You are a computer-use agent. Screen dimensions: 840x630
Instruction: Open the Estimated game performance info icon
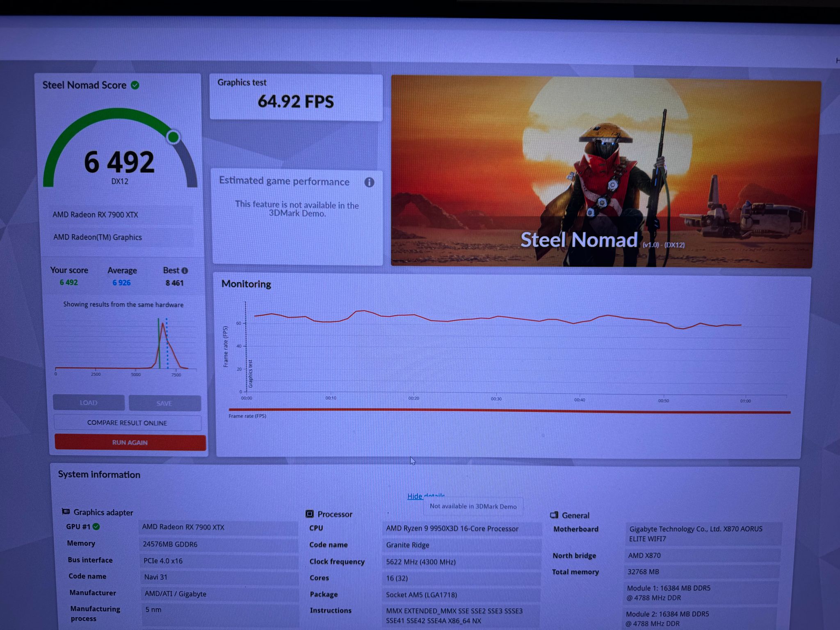369,182
